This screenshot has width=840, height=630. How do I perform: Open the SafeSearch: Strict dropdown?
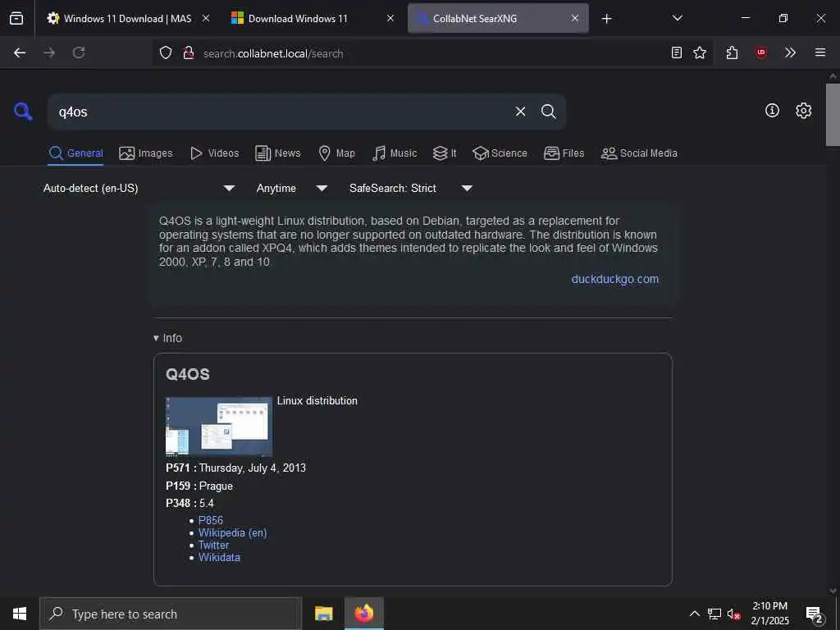click(410, 188)
